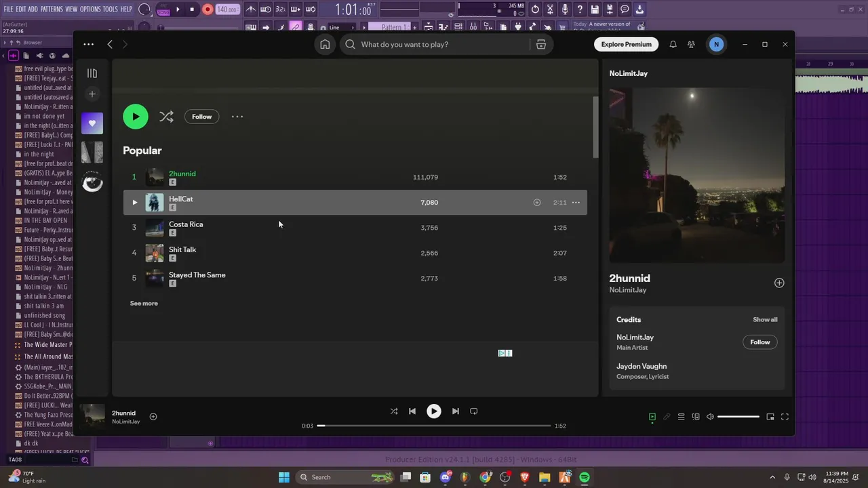The height and width of the screenshot is (488, 868).
Task: Follow NoLimitJay in Credits
Action: (x=760, y=342)
